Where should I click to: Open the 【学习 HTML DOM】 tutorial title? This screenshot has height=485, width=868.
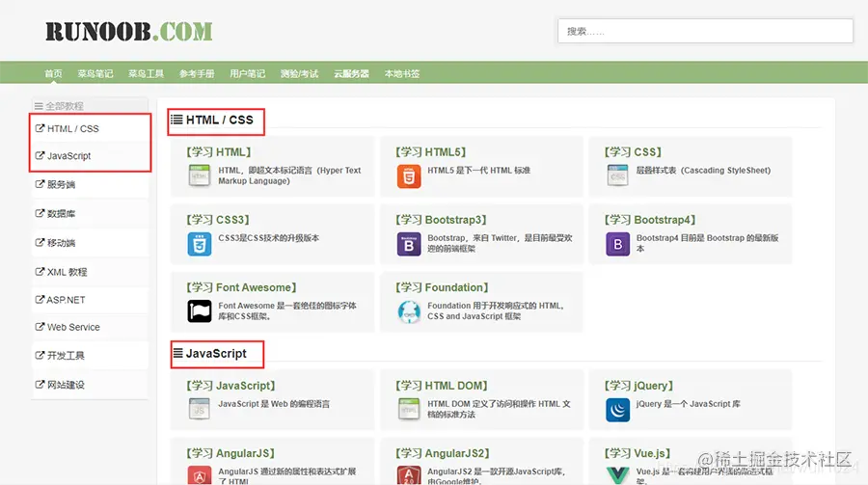click(x=441, y=386)
